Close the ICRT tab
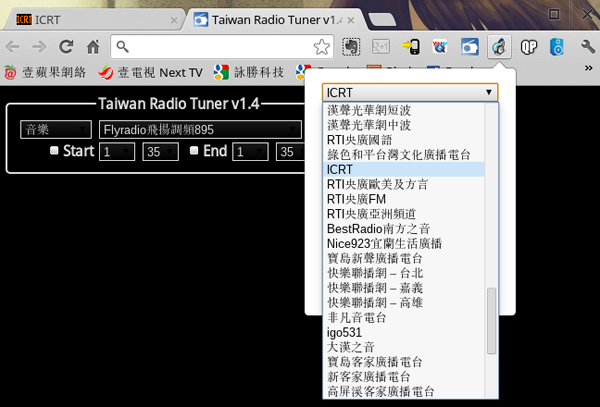The width and height of the screenshot is (600, 407). point(174,20)
